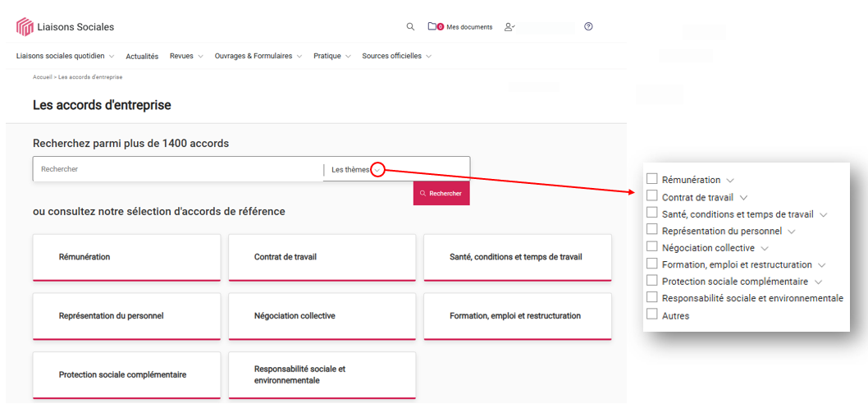Open the Pratique menu
The image size is (868, 413).
[332, 56]
